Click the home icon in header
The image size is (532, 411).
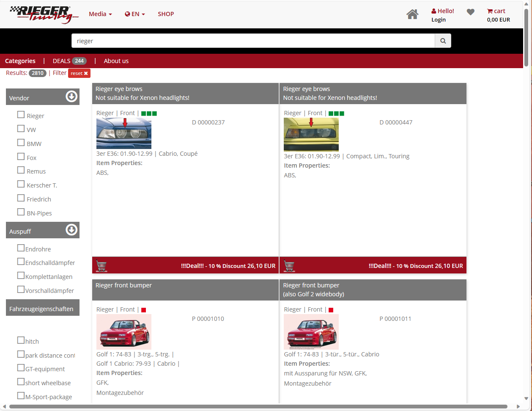[x=412, y=14]
